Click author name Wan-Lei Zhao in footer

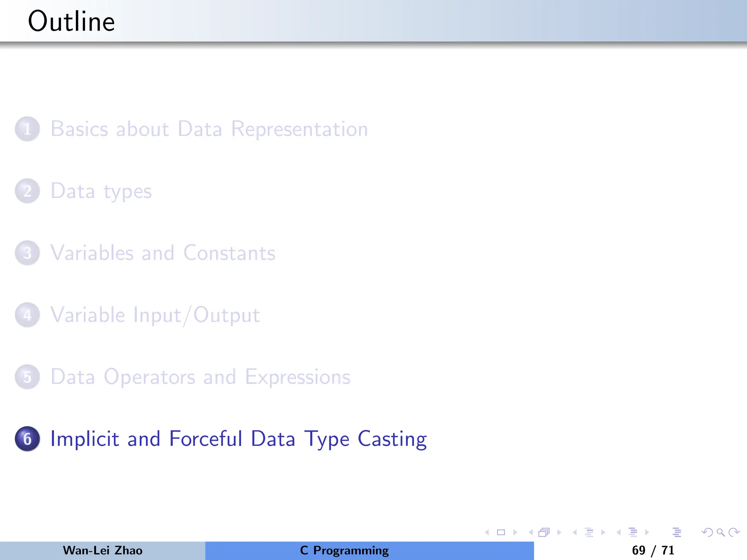tap(102, 550)
